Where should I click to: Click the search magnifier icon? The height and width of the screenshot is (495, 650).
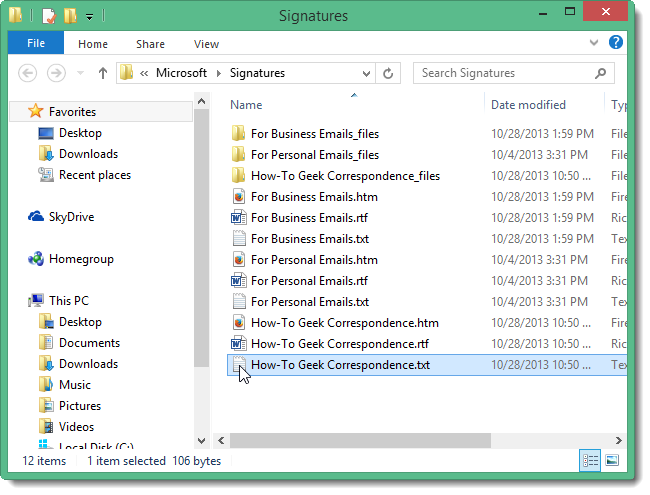point(600,73)
